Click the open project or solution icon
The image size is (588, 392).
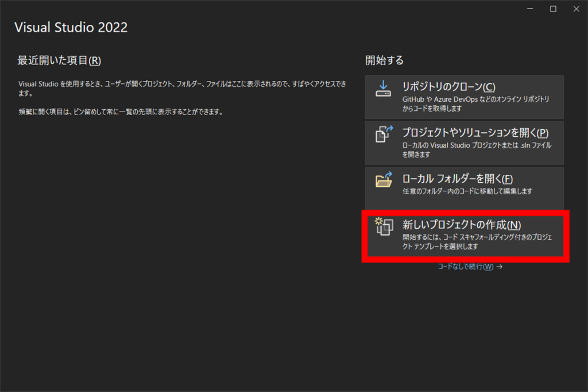click(383, 134)
